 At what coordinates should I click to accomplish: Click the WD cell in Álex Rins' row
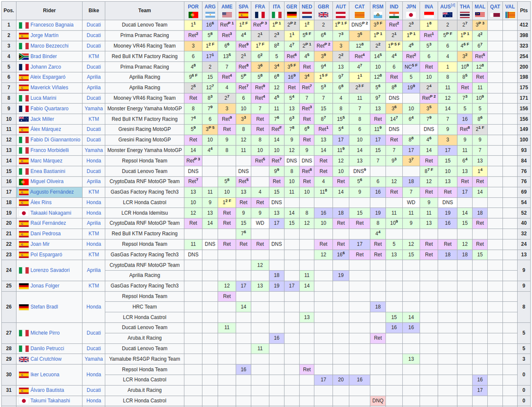411,202
